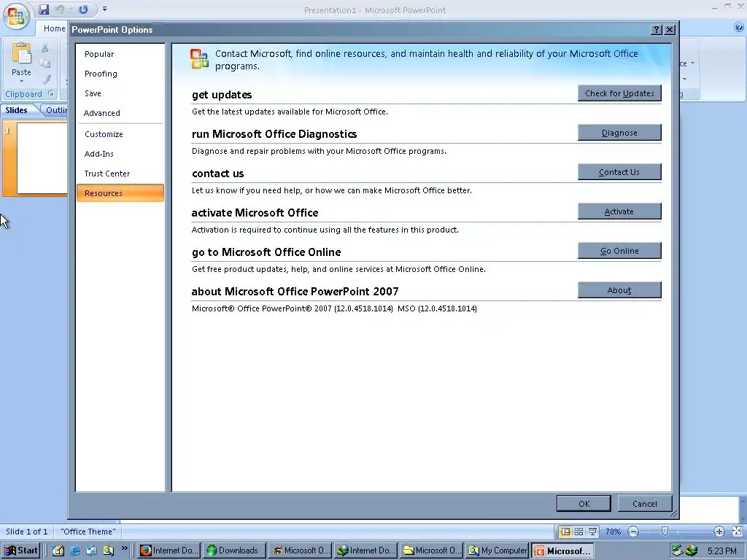The height and width of the screenshot is (560, 747).
Task: Click the PowerPoint Help icon on ribbon
Action: coord(739,28)
